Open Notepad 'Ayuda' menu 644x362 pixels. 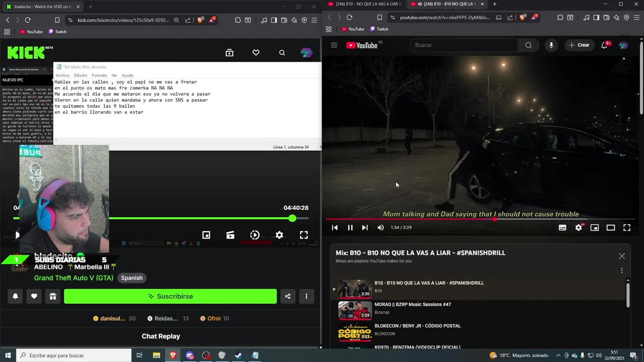coord(127,75)
